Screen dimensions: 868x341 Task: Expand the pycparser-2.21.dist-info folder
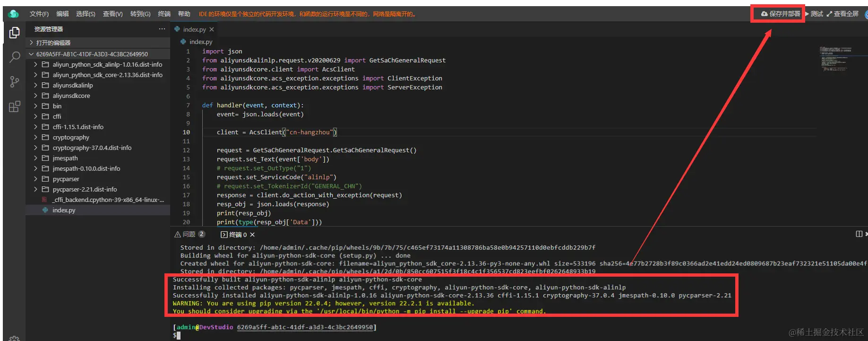[98, 189]
